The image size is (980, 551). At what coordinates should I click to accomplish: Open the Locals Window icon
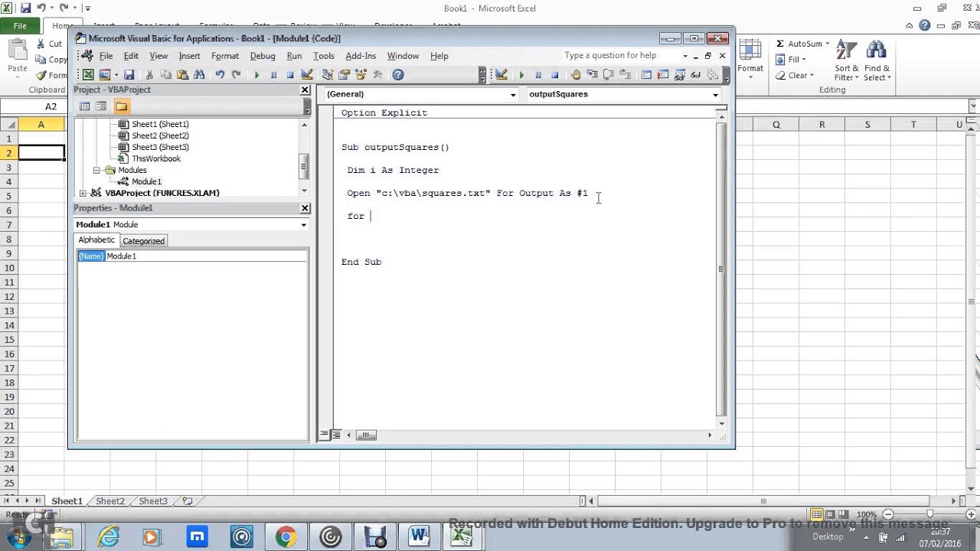[x=646, y=75]
